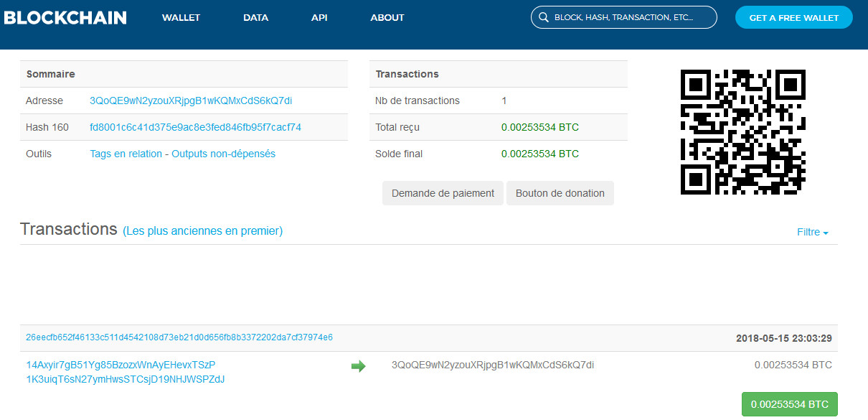Select gray output amount 0.00253534 BTC

793,365
